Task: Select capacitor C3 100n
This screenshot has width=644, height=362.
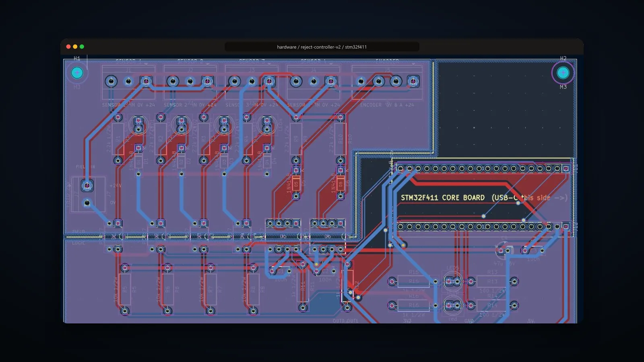Action: (533, 251)
